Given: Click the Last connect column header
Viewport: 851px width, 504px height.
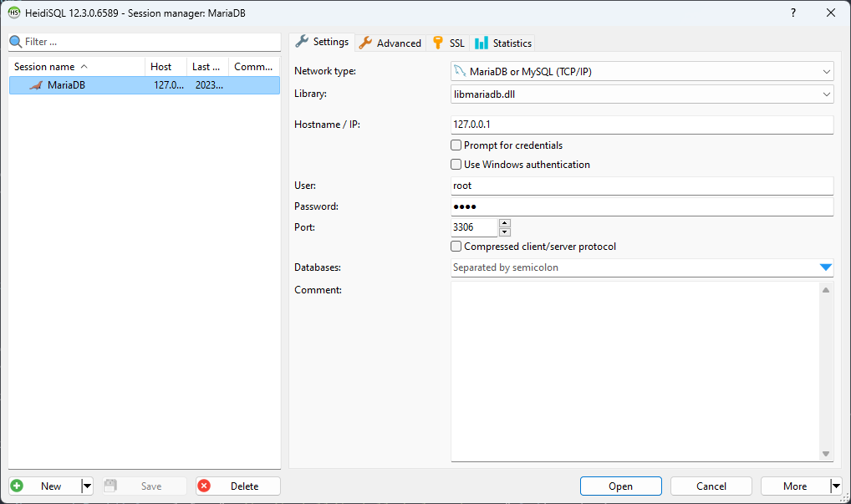Looking at the screenshot, I should (x=207, y=67).
